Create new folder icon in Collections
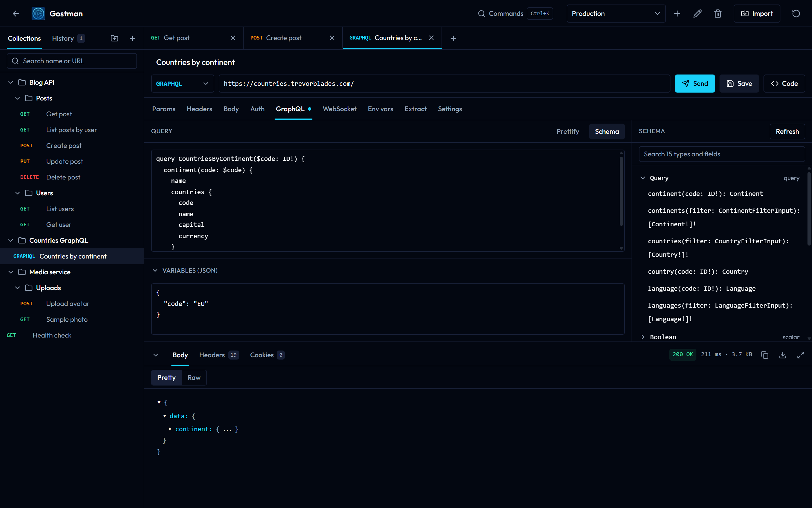Image resolution: width=812 pixels, height=508 pixels. coord(114,38)
